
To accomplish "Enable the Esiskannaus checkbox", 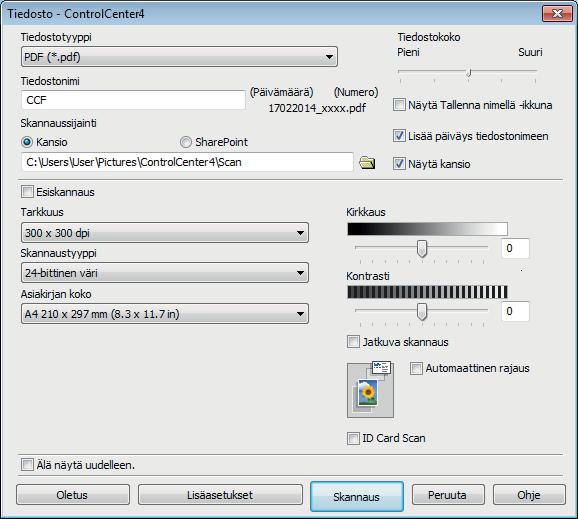I will click(27, 192).
